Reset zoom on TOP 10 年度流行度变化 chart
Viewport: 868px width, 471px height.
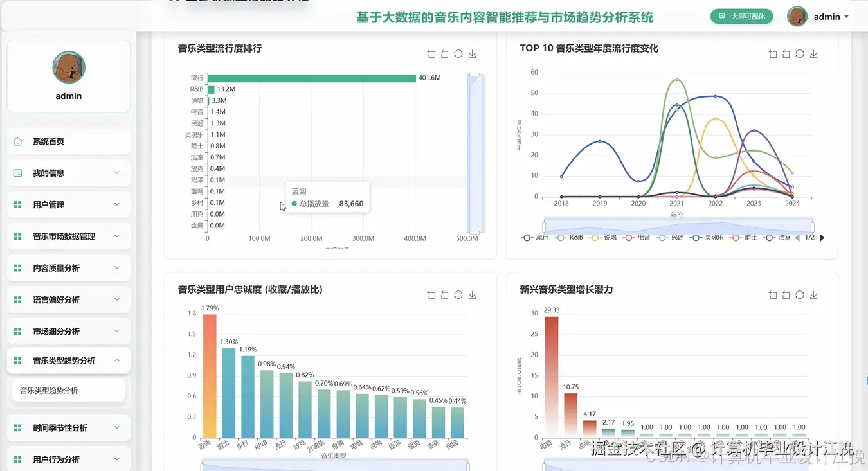click(x=786, y=54)
